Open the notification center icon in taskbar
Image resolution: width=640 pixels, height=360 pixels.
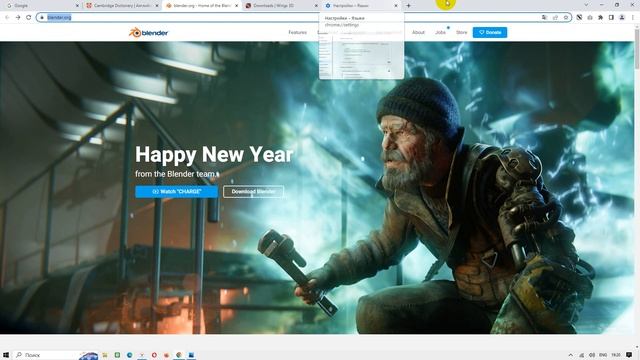tap(629, 355)
